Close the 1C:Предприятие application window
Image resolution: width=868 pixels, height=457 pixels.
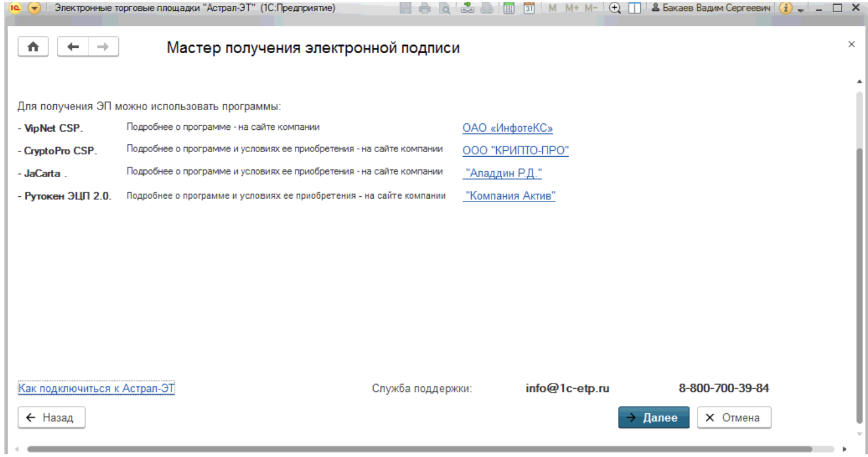click(855, 8)
